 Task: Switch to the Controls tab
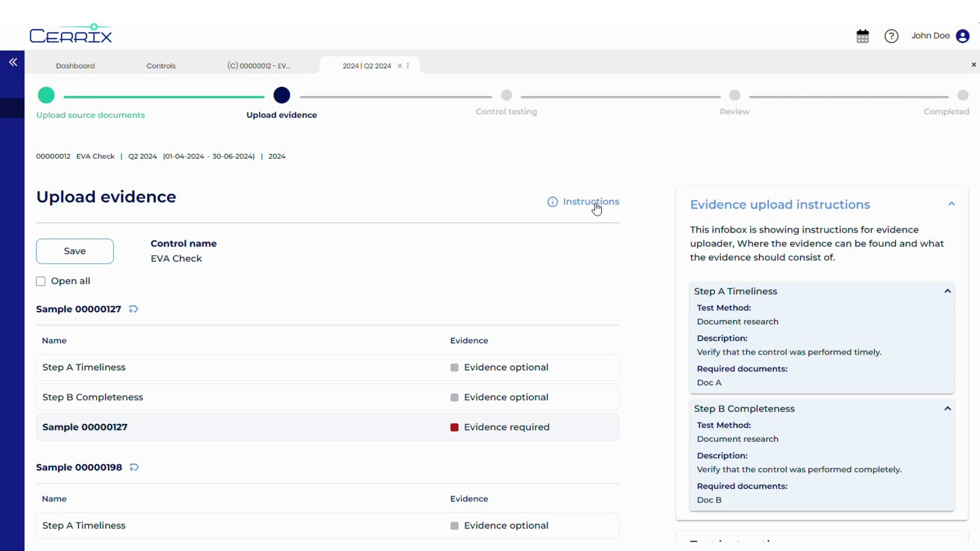161,66
